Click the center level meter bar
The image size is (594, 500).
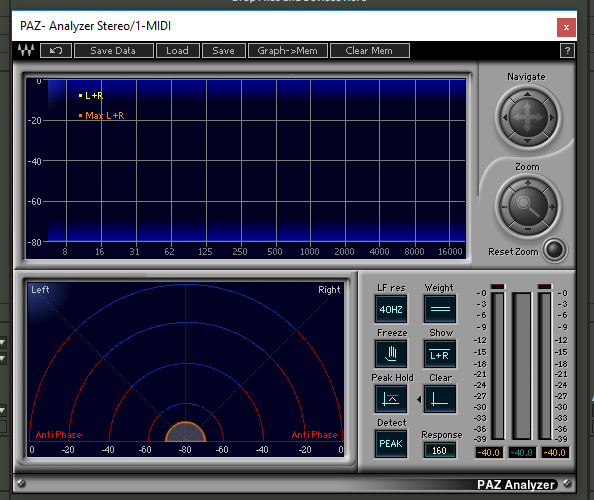(x=522, y=366)
